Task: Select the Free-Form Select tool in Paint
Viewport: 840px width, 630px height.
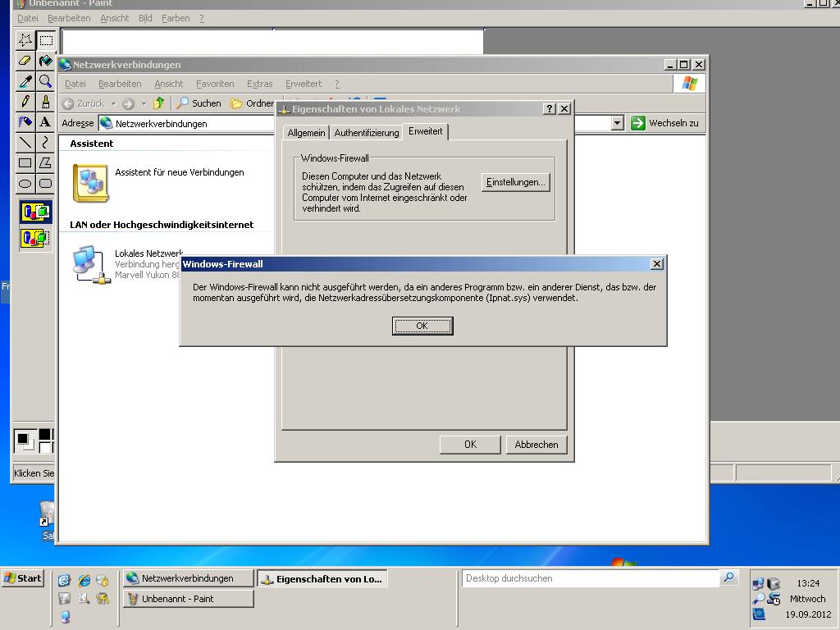Action: 25,40
